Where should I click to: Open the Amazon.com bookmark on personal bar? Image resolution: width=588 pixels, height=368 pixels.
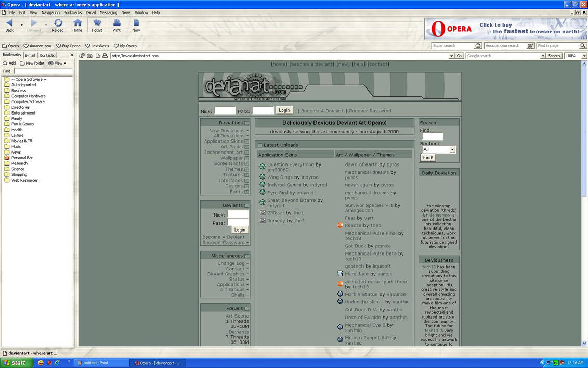(37, 46)
